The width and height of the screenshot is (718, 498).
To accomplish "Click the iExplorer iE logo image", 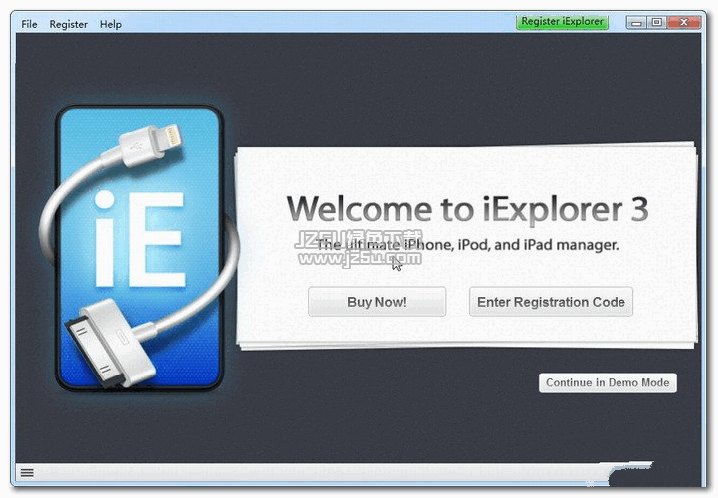I will pyautogui.click(x=140, y=247).
